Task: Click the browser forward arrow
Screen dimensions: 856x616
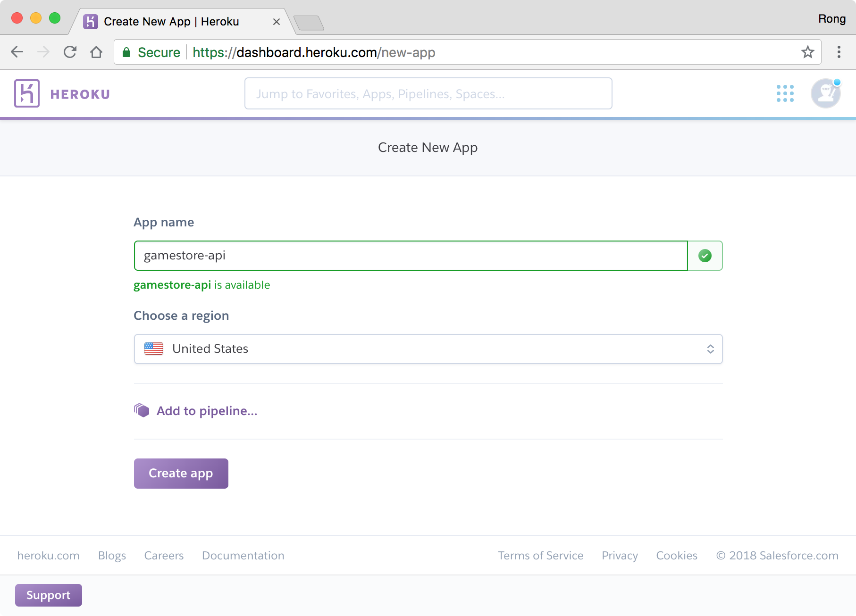Action: (43, 52)
